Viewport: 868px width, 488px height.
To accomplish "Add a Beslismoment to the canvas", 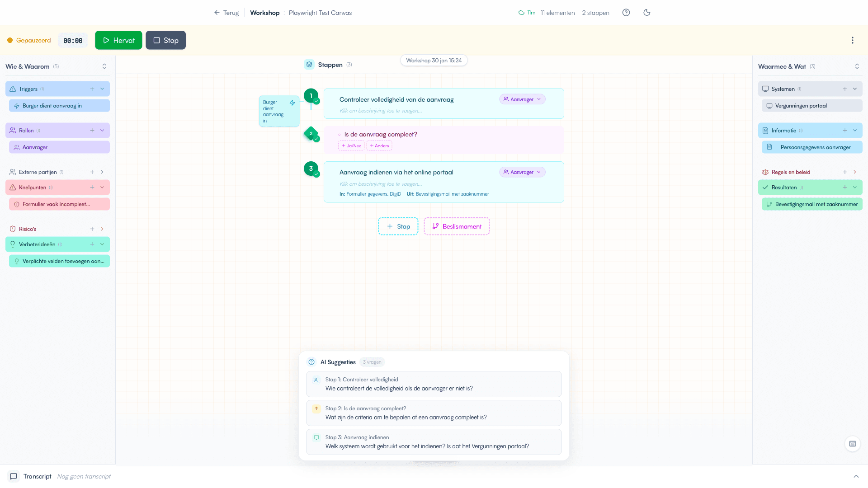I will click(457, 226).
